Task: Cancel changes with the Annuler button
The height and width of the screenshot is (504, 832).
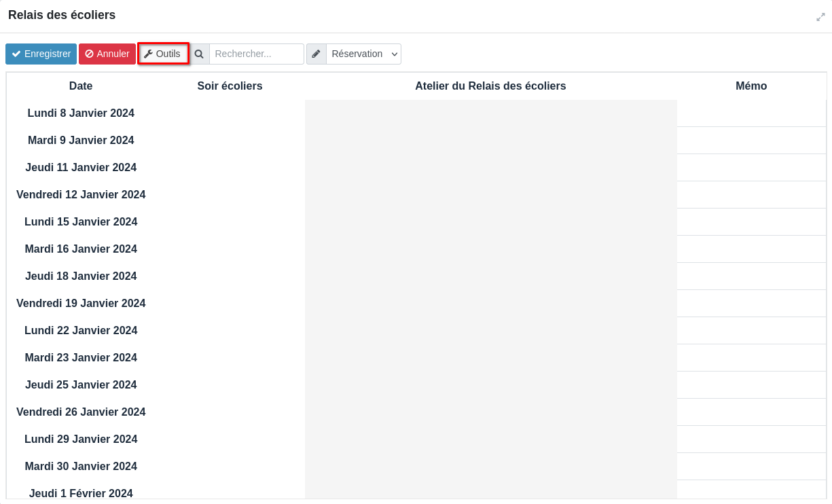Action: [x=107, y=54]
